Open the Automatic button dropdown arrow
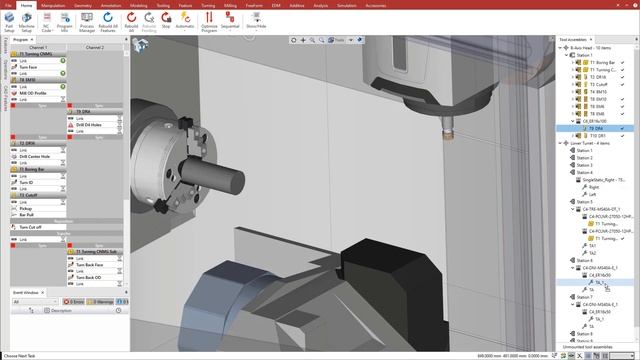Viewport: 640px width, 360px height. tap(184, 31)
